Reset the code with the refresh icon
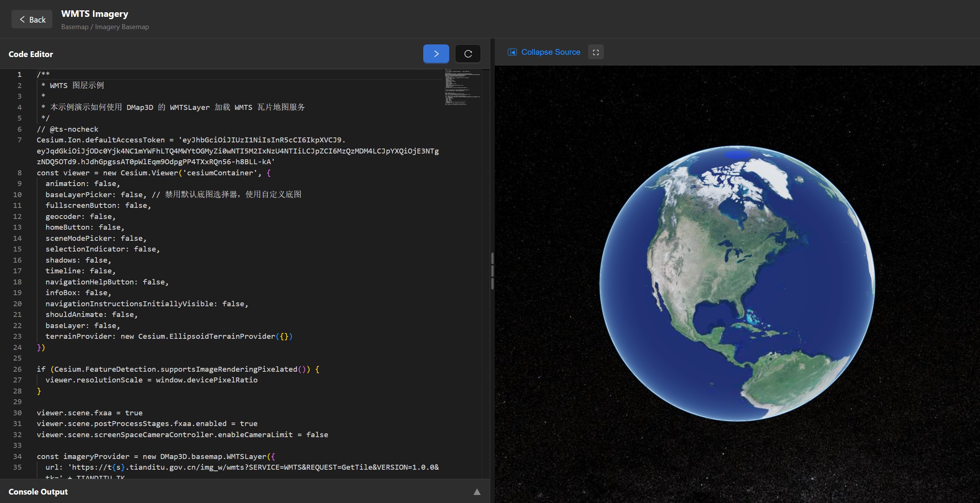 (468, 54)
